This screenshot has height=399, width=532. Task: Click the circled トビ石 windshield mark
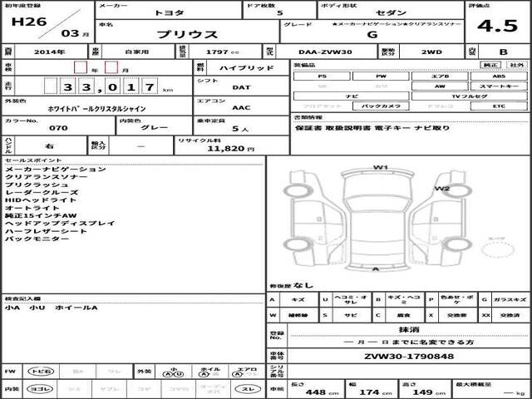41,372
